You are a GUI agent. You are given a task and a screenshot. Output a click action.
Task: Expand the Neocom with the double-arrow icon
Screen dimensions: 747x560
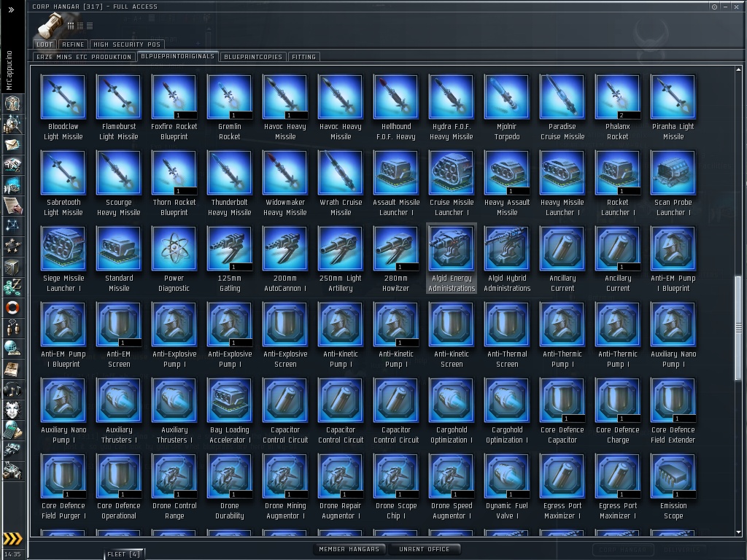12,9
